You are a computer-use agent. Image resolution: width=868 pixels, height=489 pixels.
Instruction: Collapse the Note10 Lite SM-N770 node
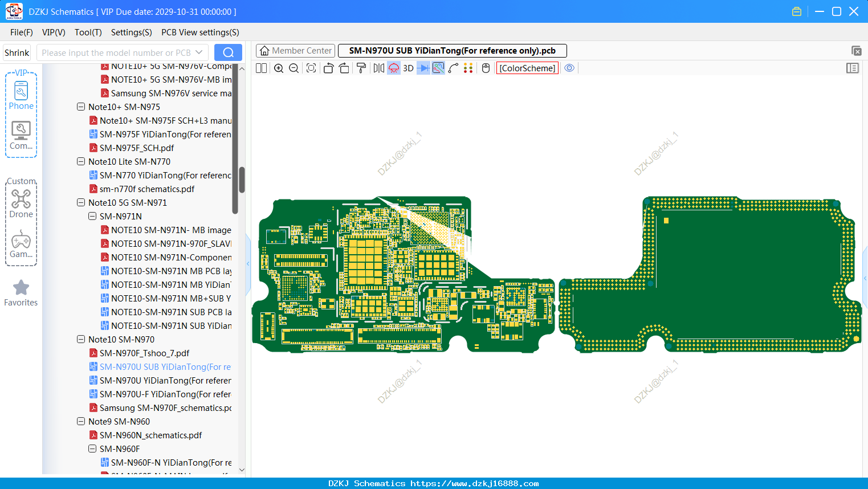[x=81, y=161]
